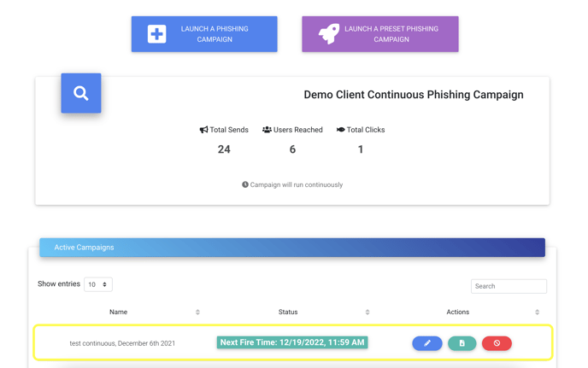Image resolution: width=588 pixels, height=368 pixels.
Task: Open the campaign report with the green document button
Action: [462, 343]
